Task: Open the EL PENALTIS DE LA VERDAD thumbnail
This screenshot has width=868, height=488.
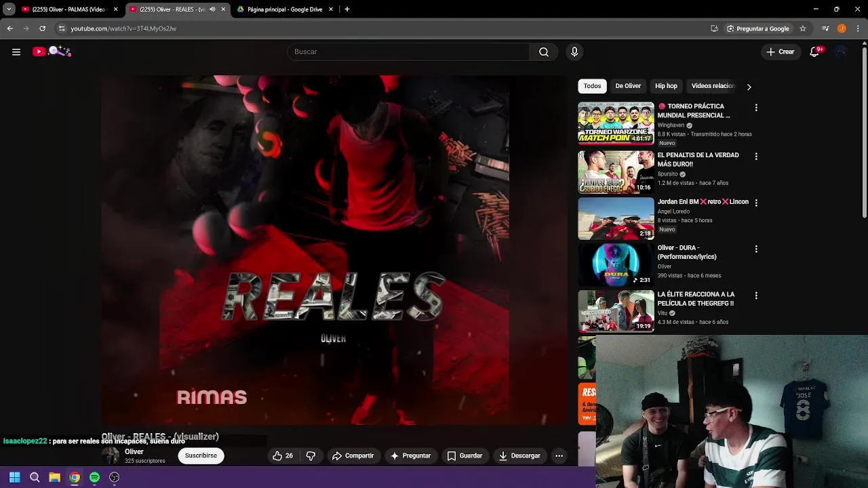Action: (x=616, y=171)
